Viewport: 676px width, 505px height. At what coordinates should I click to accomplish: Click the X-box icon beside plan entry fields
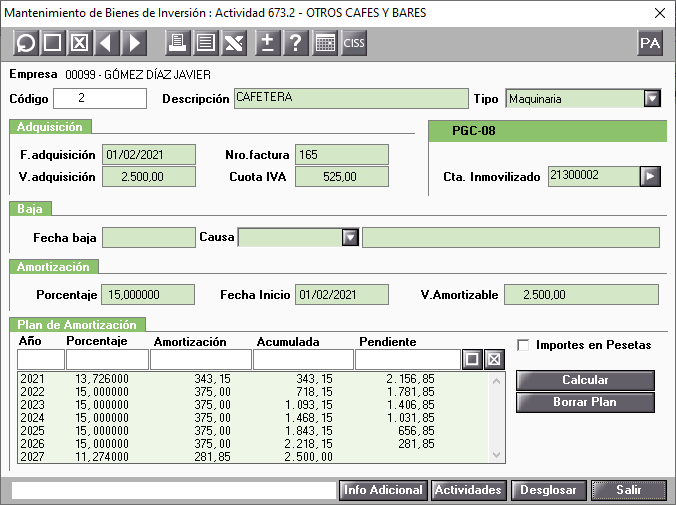494,359
